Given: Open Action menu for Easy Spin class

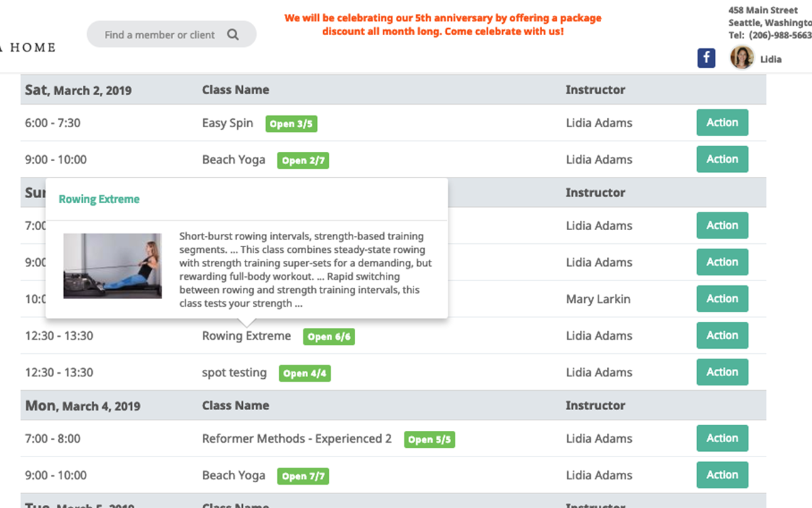Looking at the screenshot, I should coord(722,123).
